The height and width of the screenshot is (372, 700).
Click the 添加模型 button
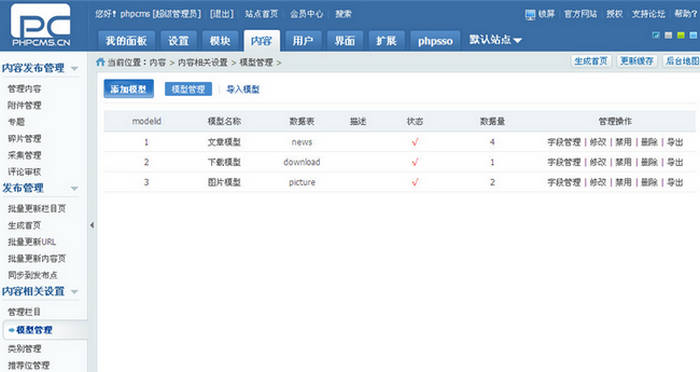coord(129,89)
